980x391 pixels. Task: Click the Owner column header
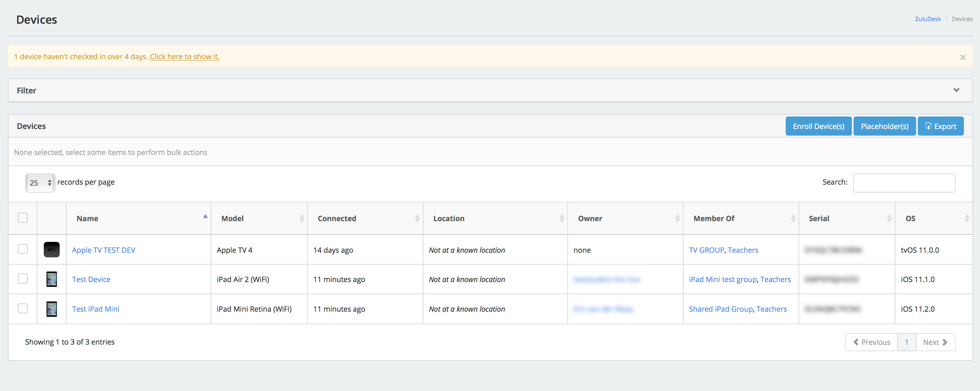(625, 218)
